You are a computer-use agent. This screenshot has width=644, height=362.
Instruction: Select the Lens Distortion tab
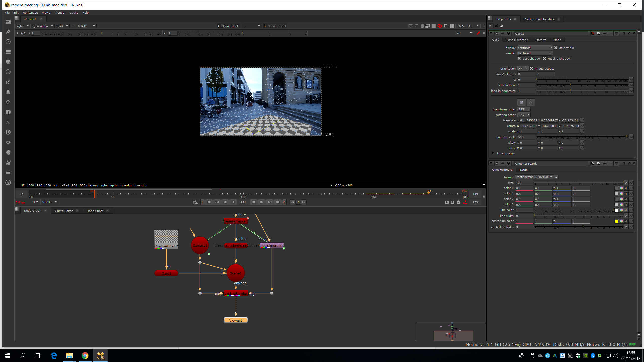click(517, 40)
